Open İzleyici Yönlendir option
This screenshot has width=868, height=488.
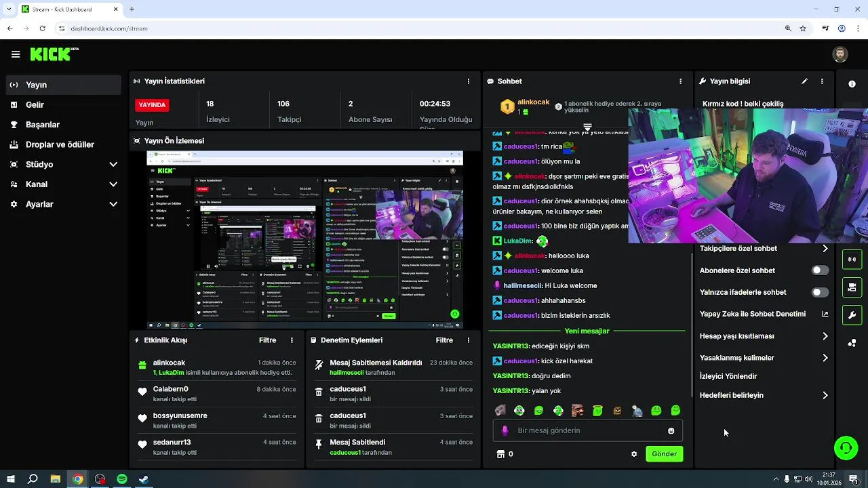(x=728, y=376)
